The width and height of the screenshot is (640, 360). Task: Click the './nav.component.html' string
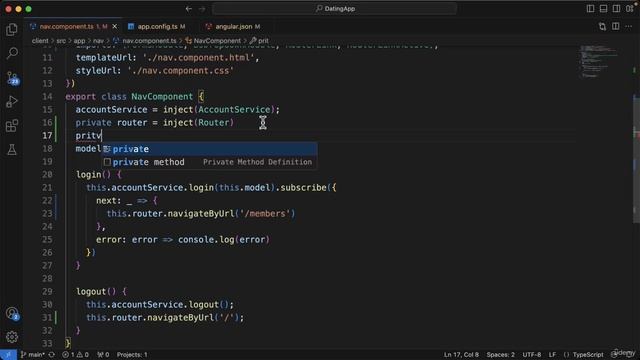[198, 58]
